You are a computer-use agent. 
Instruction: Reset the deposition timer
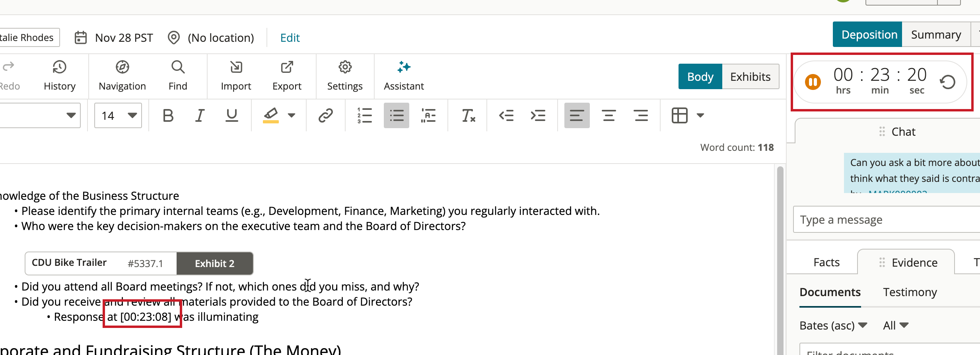[948, 82]
